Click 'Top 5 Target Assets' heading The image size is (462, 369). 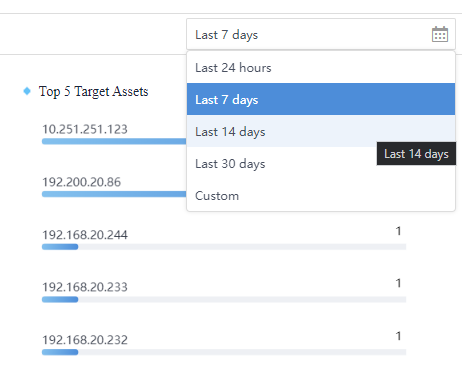[93, 91]
